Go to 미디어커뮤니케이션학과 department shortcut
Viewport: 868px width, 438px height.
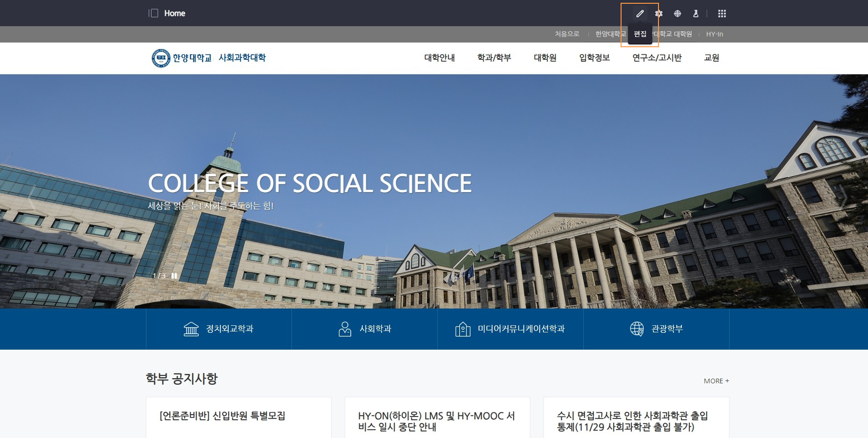pyautogui.click(x=510, y=329)
